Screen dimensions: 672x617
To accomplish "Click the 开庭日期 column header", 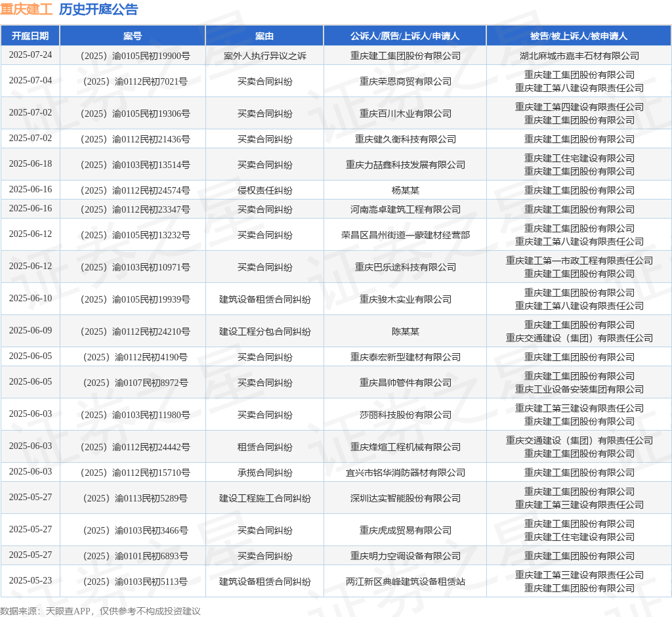I will (30, 36).
